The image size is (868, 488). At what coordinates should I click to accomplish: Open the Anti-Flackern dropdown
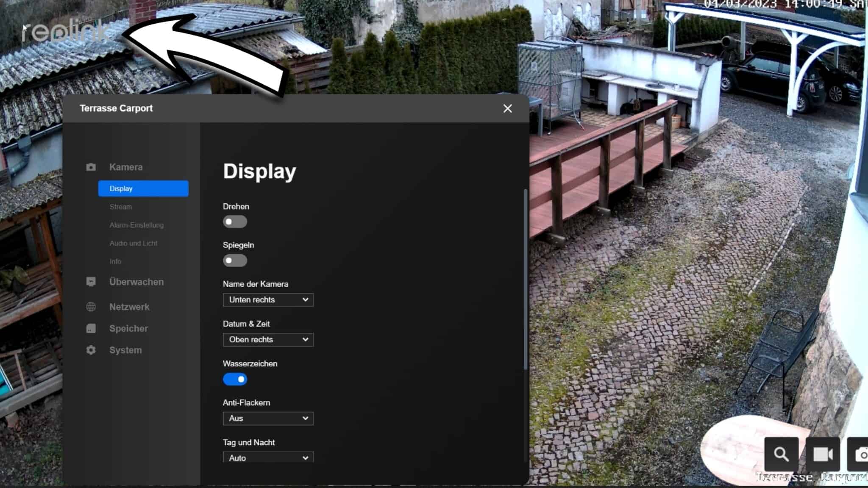[268, 419]
